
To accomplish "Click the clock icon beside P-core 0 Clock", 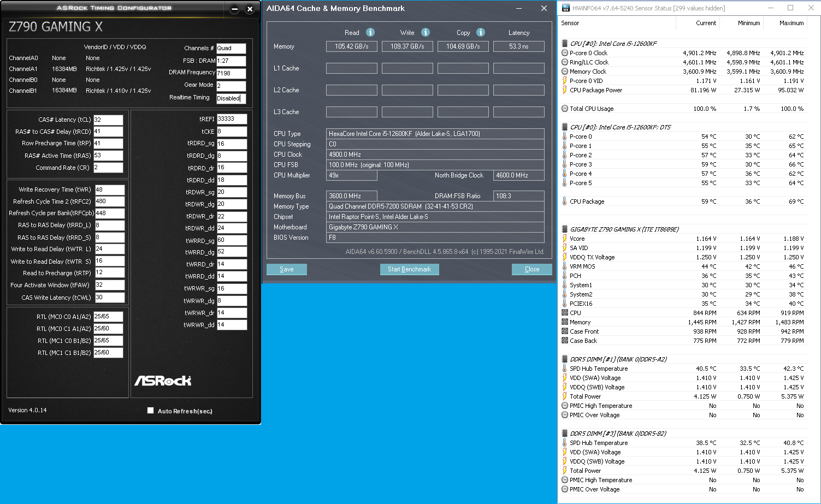I will coord(565,53).
